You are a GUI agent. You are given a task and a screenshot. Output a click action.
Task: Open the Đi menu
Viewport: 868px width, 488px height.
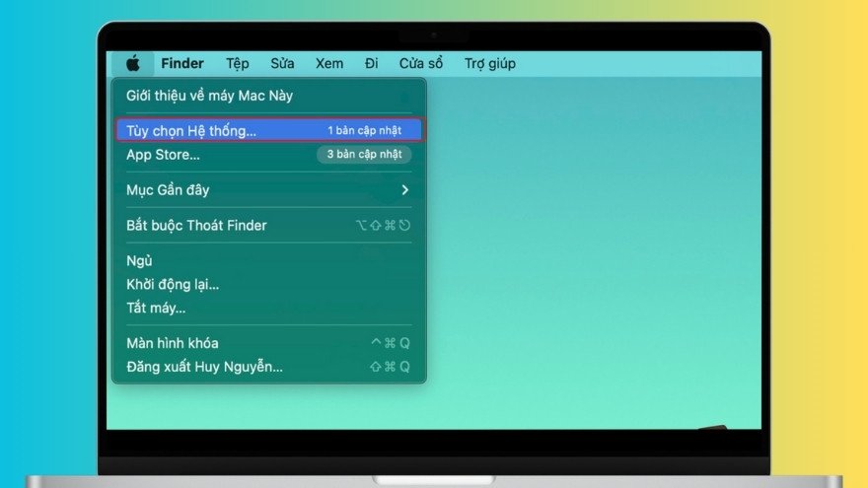(x=372, y=64)
